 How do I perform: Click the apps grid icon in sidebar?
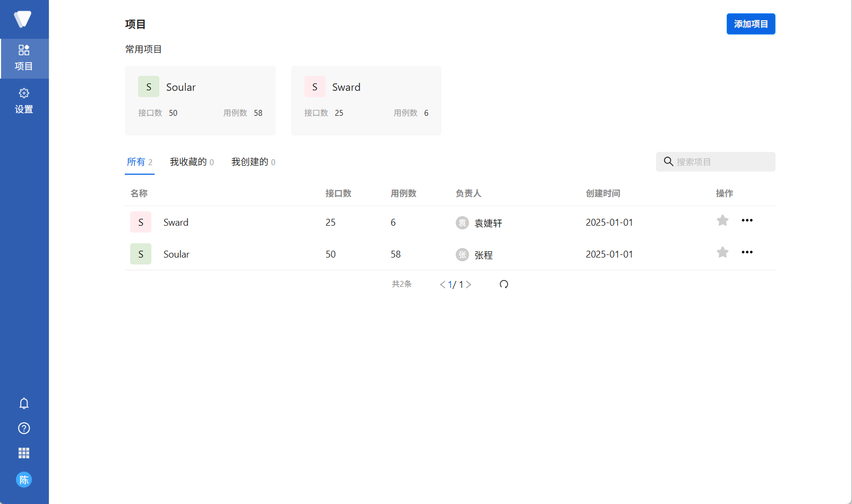click(24, 452)
